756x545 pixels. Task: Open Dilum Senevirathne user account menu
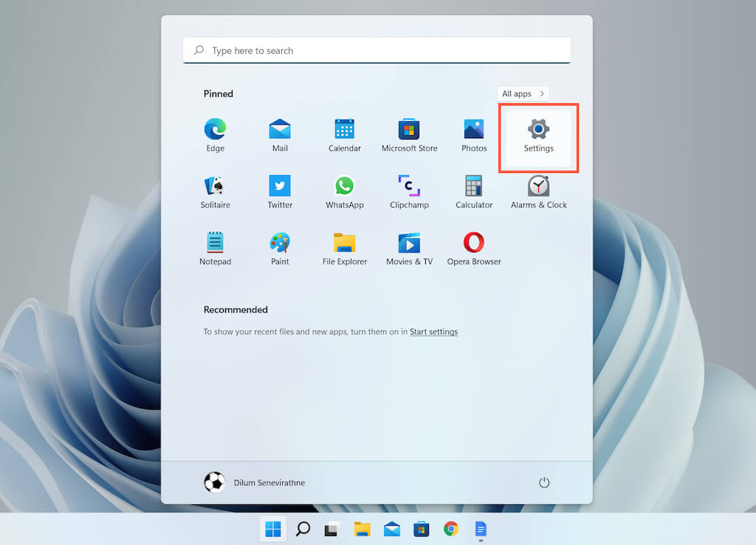pyautogui.click(x=255, y=482)
